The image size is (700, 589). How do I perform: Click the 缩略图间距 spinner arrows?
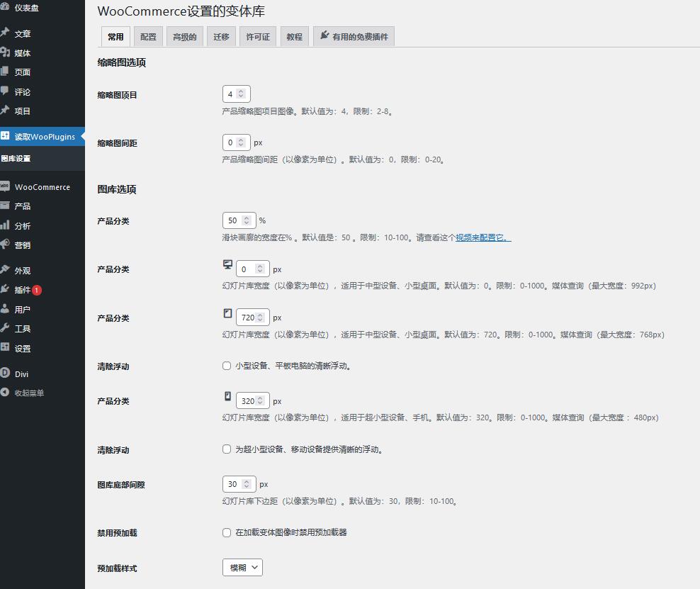[x=241, y=142]
